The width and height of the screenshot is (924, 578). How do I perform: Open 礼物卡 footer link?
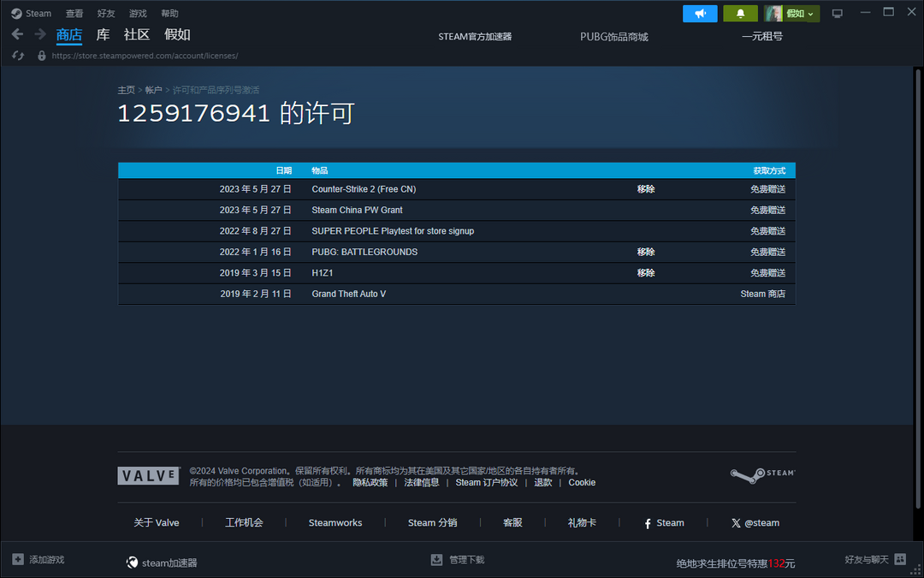[x=583, y=523]
